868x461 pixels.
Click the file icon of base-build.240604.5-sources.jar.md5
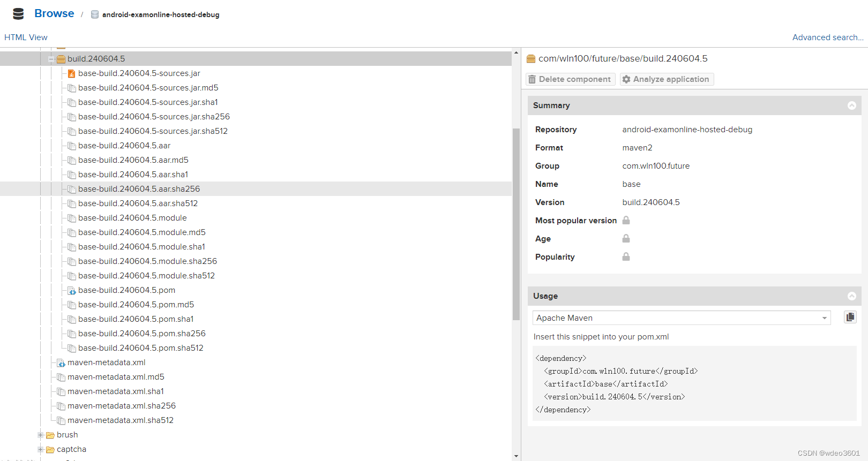[72, 88]
